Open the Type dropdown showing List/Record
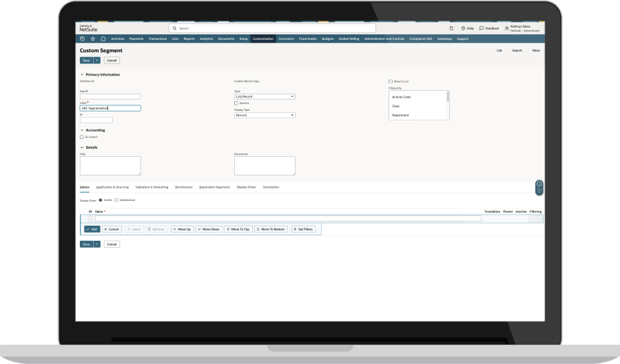This screenshot has width=620, height=364. [x=265, y=96]
